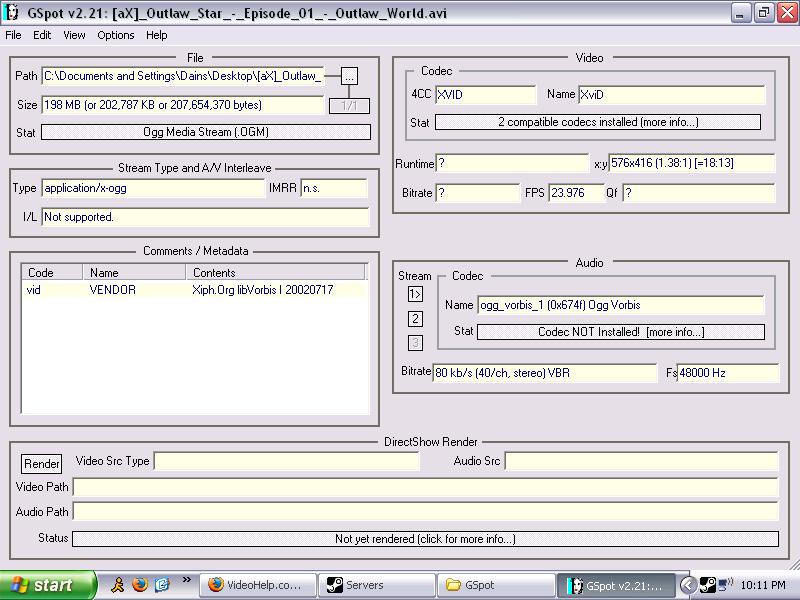Switch to the Servers taskbar window

[x=377, y=585]
